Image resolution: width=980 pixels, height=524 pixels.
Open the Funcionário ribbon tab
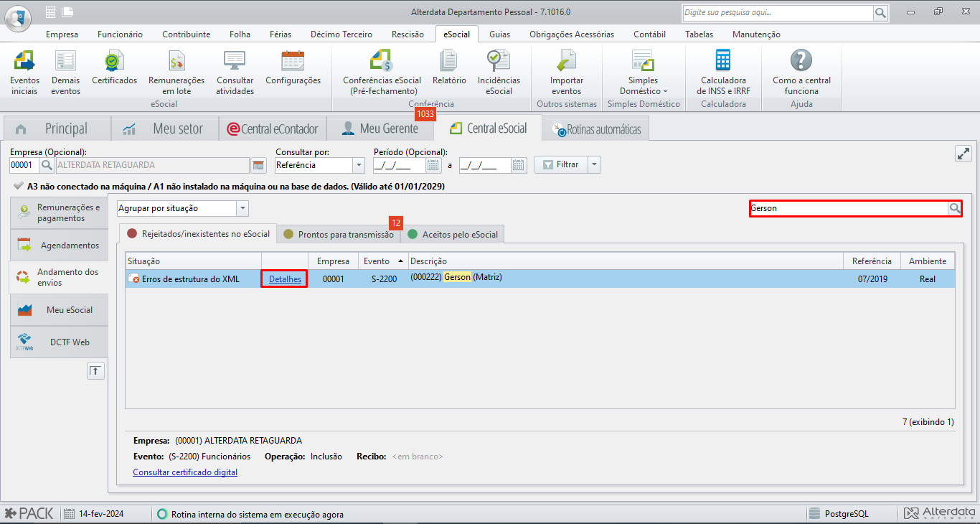pyautogui.click(x=120, y=34)
